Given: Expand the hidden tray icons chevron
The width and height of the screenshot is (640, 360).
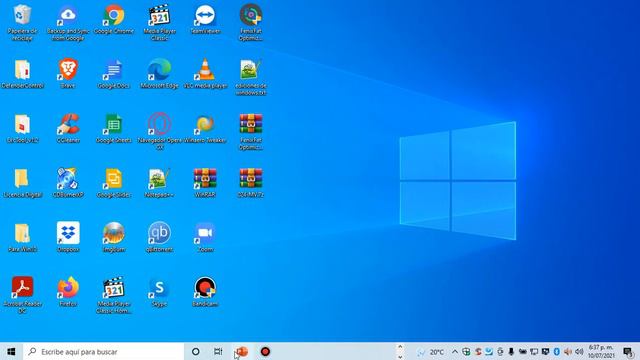Looking at the screenshot, I should click(455, 351).
